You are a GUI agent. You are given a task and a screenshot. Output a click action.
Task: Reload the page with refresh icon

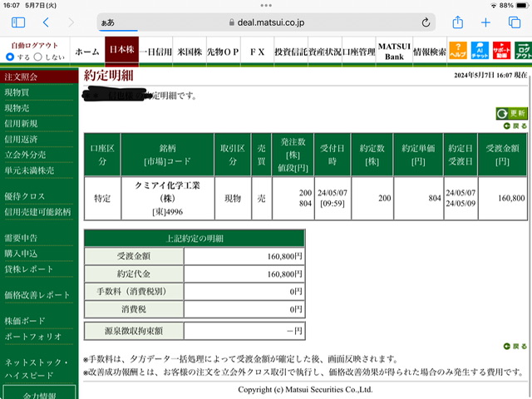tap(426, 22)
